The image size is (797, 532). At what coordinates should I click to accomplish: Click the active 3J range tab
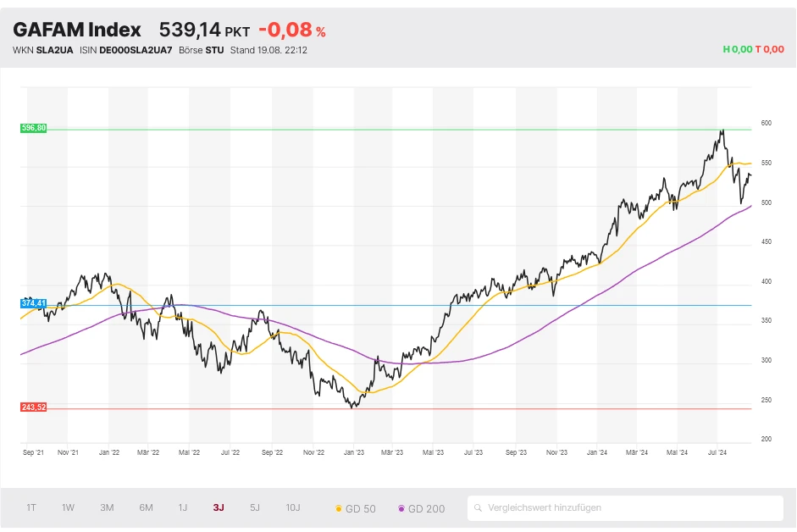(x=219, y=508)
